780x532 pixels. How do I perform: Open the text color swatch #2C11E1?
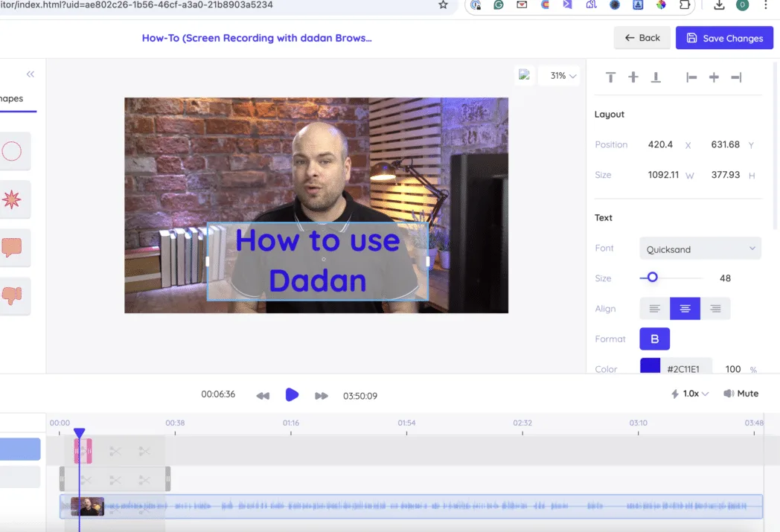pyautogui.click(x=651, y=366)
